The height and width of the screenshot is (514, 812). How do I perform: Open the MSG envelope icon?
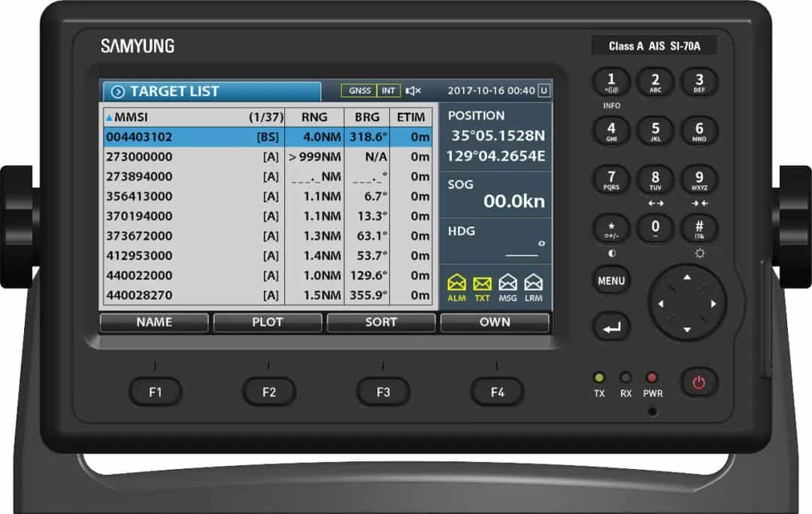click(x=507, y=283)
